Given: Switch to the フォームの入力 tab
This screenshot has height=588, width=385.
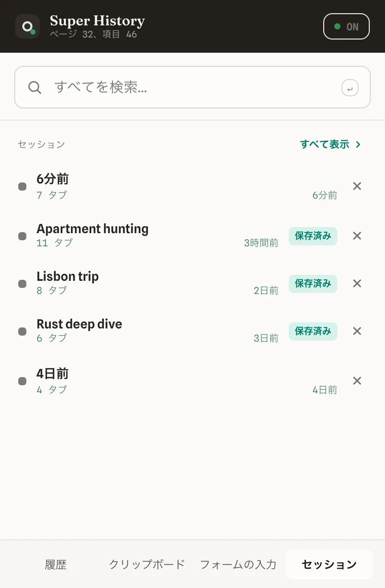Looking at the screenshot, I should pyautogui.click(x=238, y=564).
